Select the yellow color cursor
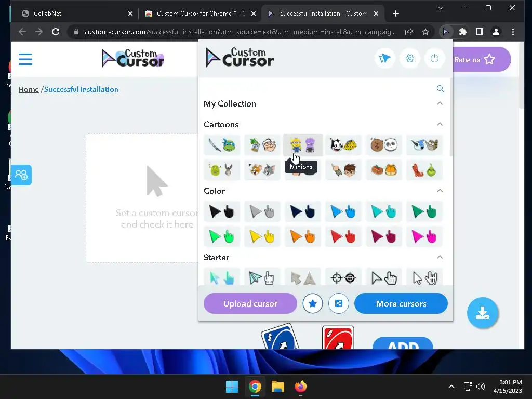The image size is (532, 399). [262, 236]
